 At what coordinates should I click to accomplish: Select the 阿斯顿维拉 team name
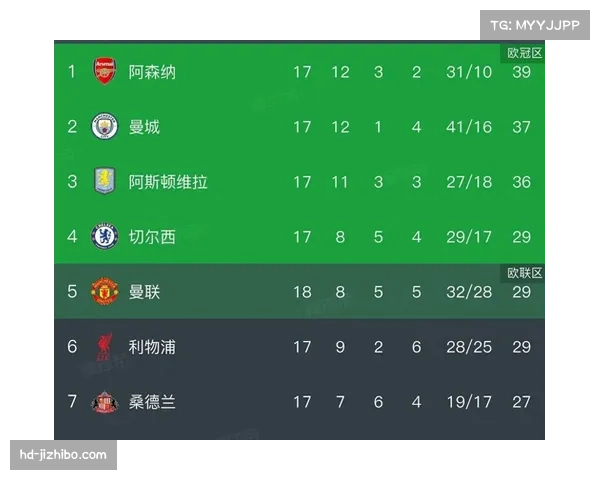pyautogui.click(x=168, y=182)
